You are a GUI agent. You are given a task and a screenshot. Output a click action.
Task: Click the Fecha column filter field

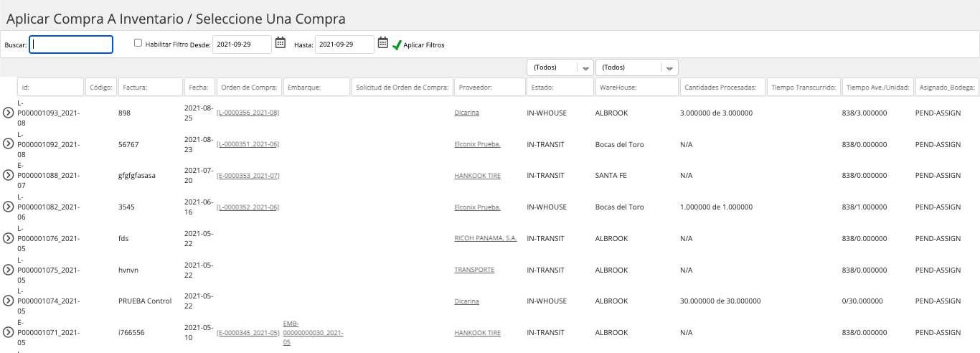point(199,87)
